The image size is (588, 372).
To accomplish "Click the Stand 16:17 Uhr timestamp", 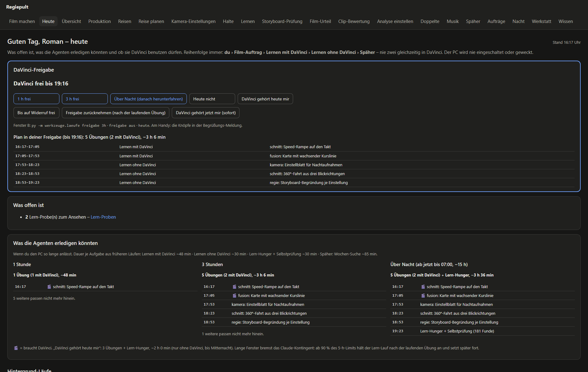I will click(567, 43).
